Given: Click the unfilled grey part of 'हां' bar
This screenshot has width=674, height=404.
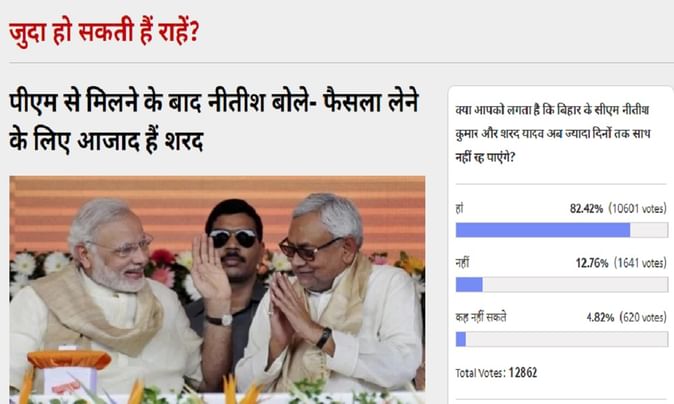Looking at the screenshot, I should pyautogui.click(x=649, y=230).
